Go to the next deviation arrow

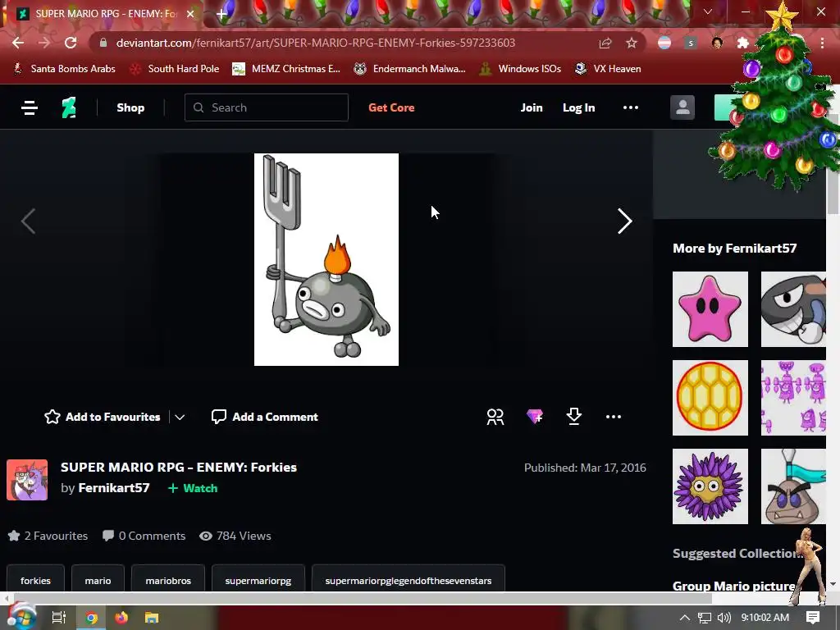(x=624, y=221)
